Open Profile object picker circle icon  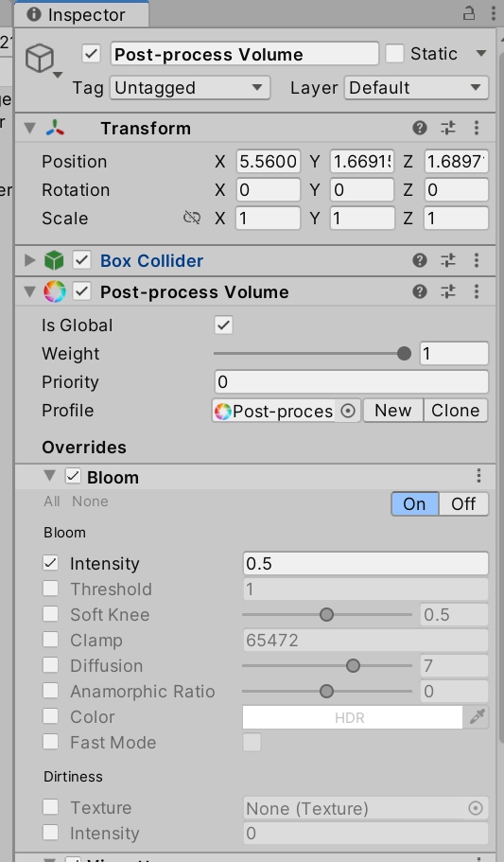[348, 411]
